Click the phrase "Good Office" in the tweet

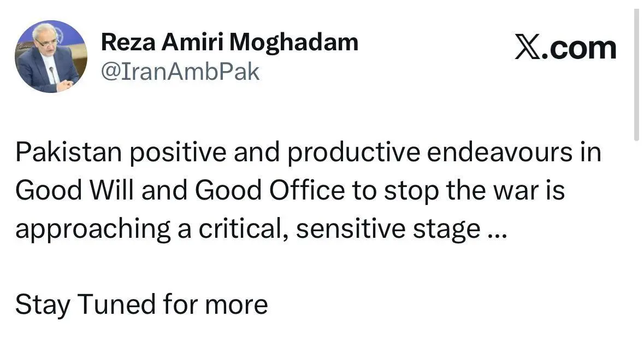(270, 191)
